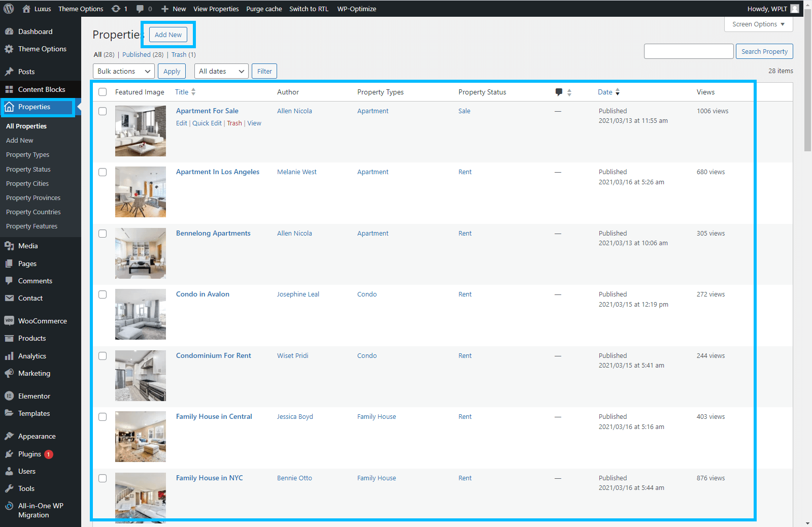Open the WooCommerce icon in sidebar
The image size is (812, 527).
click(x=9, y=321)
